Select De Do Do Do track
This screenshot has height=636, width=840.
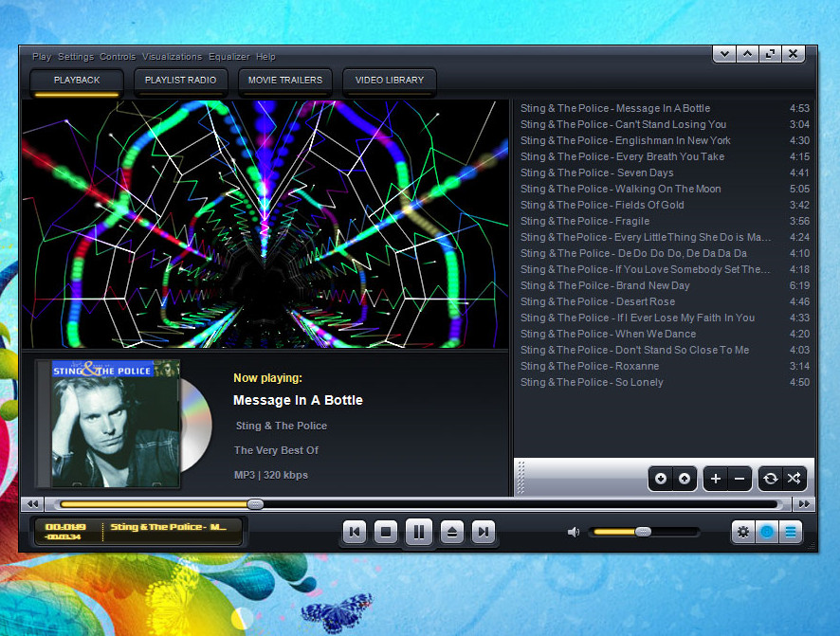[665, 253]
